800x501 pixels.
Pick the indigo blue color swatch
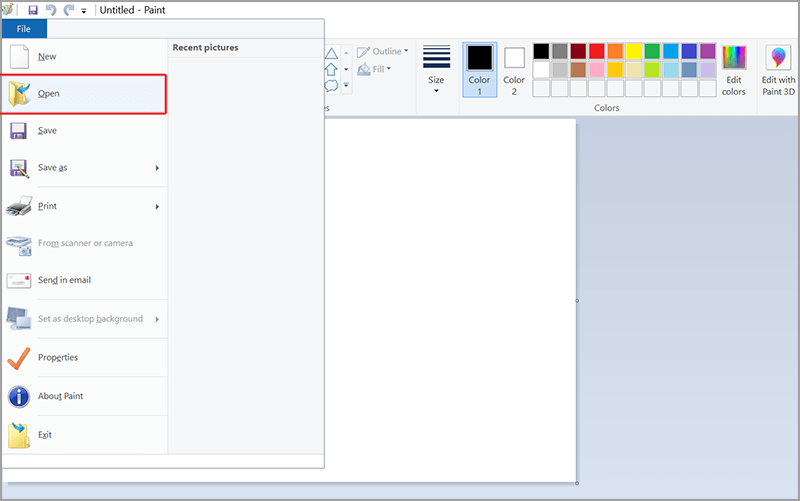[x=689, y=51]
